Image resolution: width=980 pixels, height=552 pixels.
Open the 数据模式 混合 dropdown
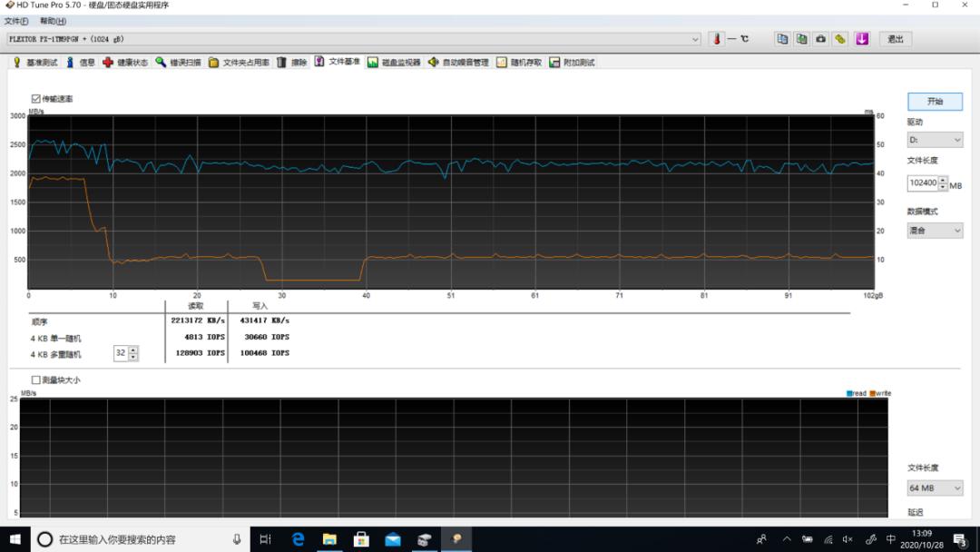click(935, 231)
